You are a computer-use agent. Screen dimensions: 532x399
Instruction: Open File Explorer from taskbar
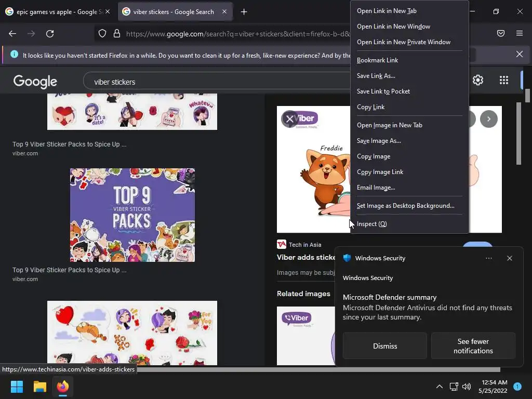(x=39, y=387)
